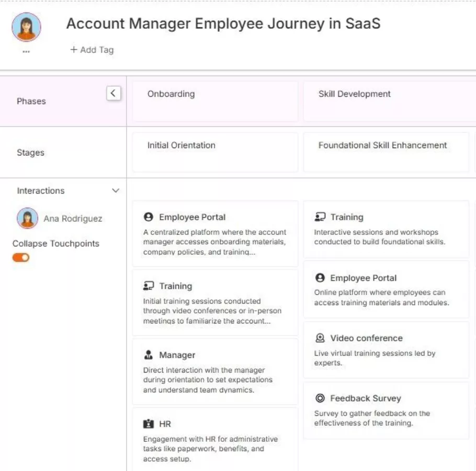The height and width of the screenshot is (471, 476).
Task: Click the Training icon under Skill Development
Action: point(320,217)
